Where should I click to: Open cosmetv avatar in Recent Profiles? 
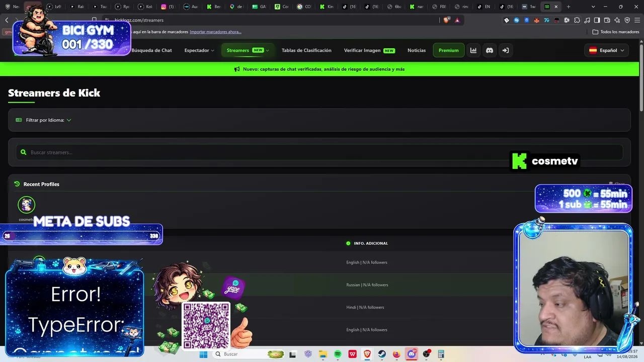pyautogui.click(x=27, y=205)
